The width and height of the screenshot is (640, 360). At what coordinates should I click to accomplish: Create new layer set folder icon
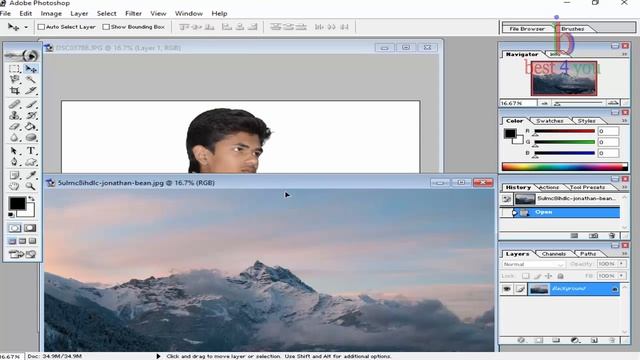(556, 340)
